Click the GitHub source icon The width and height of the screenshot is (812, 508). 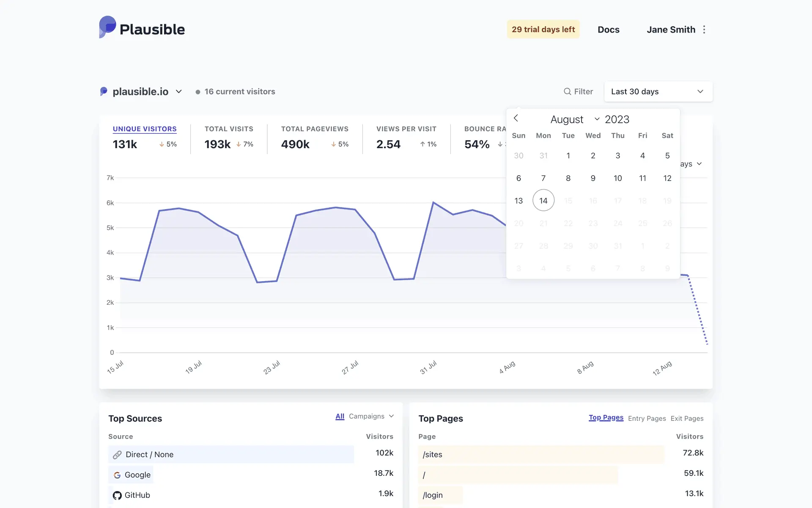pyautogui.click(x=117, y=495)
